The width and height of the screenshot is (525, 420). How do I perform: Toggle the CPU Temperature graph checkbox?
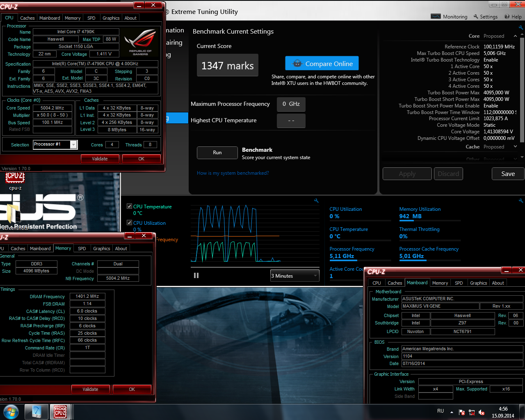129,206
